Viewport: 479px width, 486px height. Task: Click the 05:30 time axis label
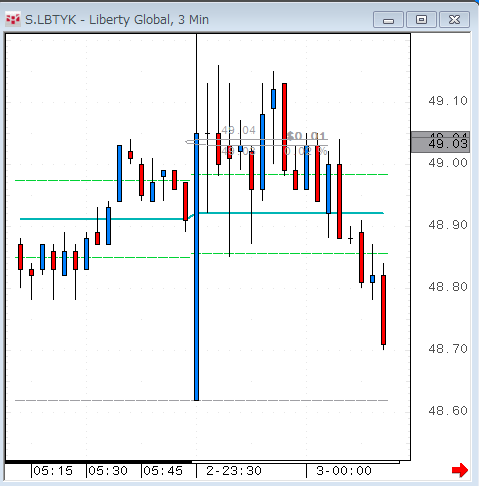pos(108,471)
